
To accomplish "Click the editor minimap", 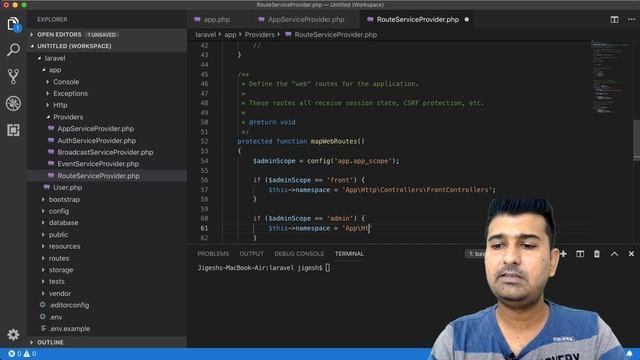I will pos(611,78).
